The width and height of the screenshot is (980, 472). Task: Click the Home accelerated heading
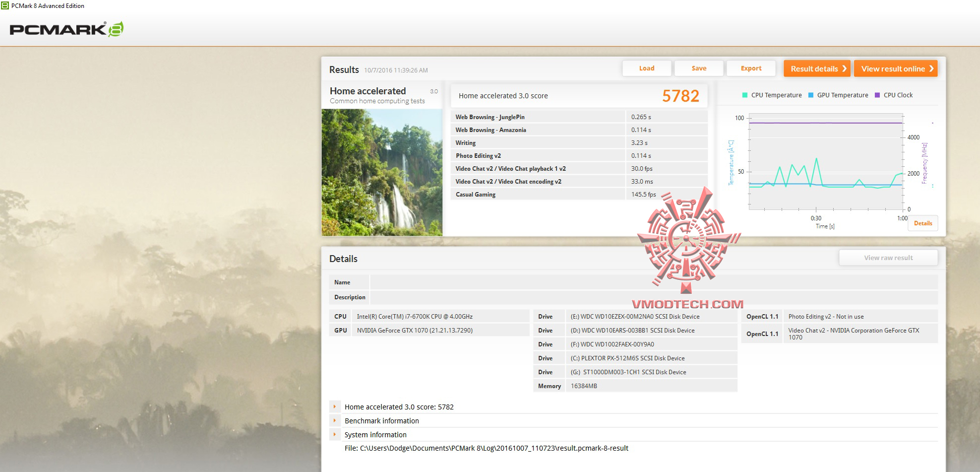point(367,91)
